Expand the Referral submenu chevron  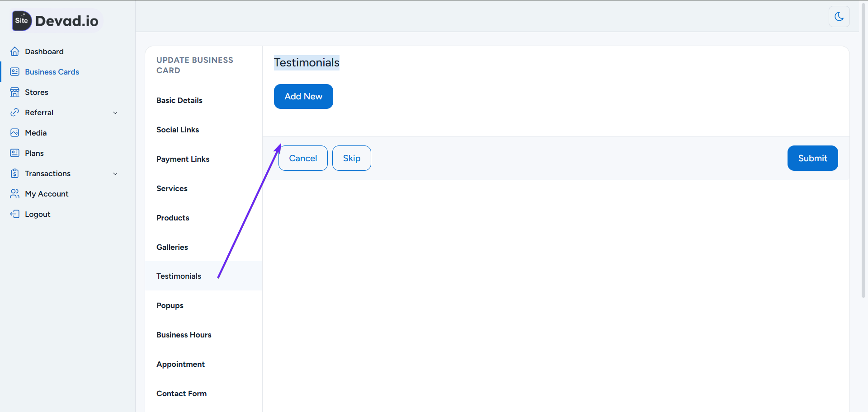pyautogui.click(x=115, y=113)
